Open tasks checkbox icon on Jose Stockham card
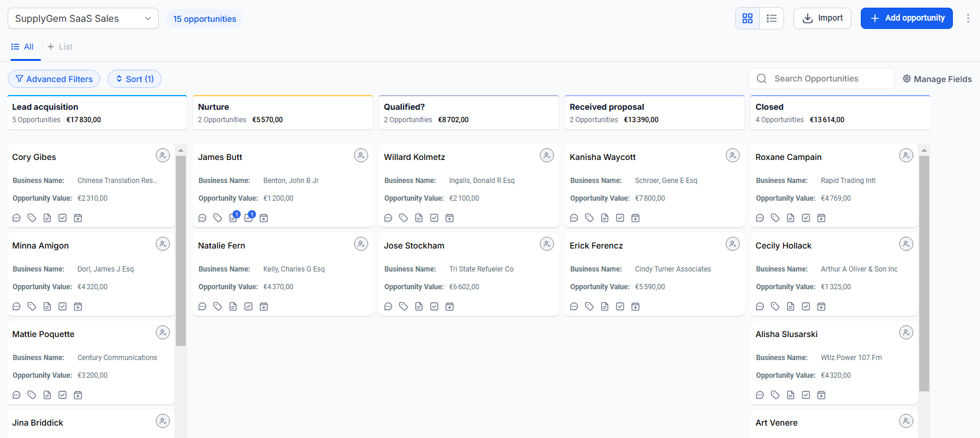 click(x=434, y=306)
